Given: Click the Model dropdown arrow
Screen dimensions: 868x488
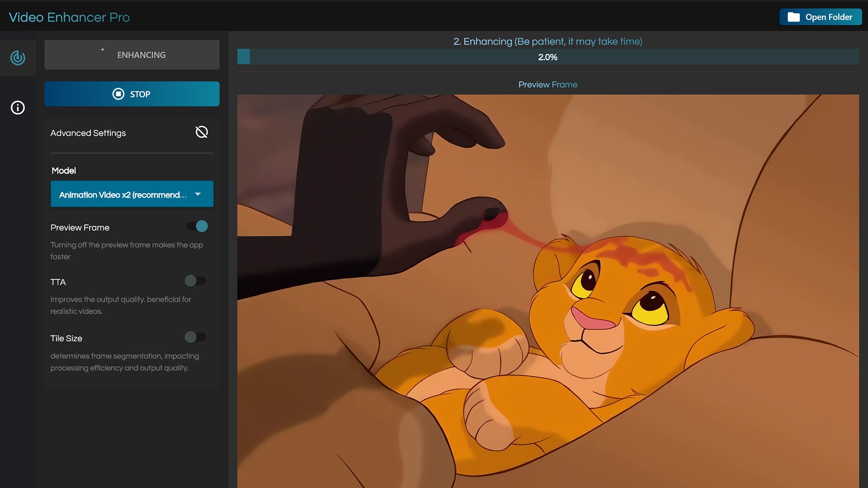Looking at the screenshot, I should point(198,194).
